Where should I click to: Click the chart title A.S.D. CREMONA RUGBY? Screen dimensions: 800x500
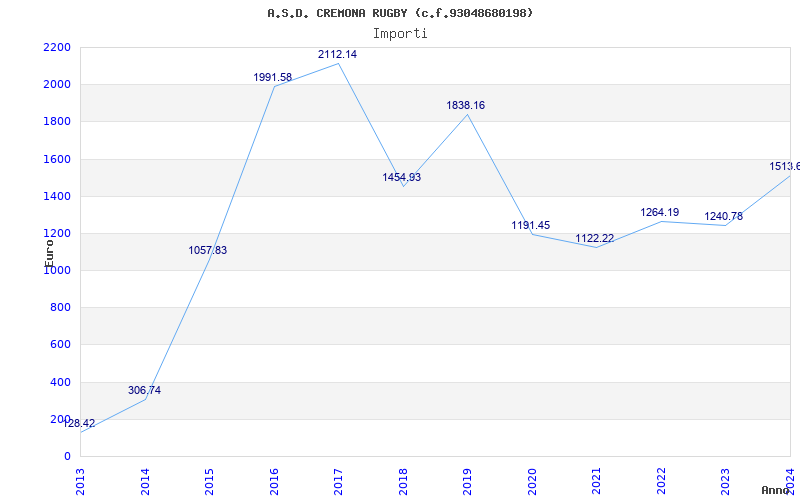399,13
